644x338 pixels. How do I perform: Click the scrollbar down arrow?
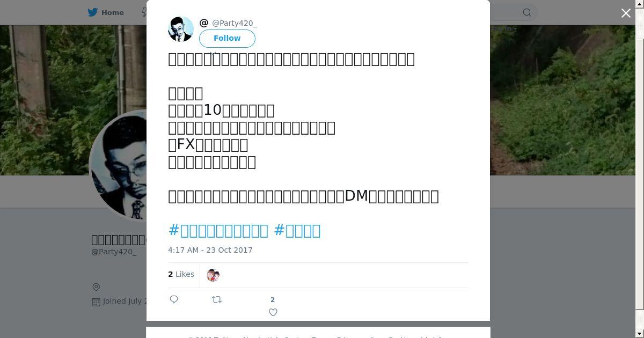(640, 334)
